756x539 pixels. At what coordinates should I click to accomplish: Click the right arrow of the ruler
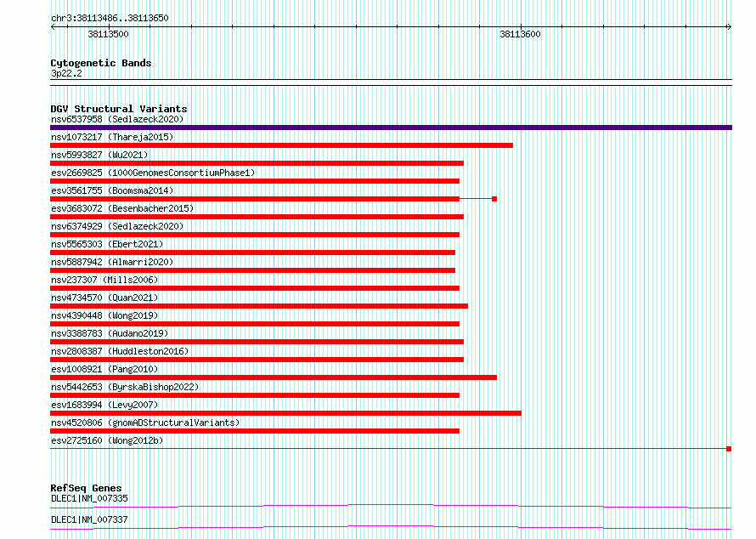(729, 27)
